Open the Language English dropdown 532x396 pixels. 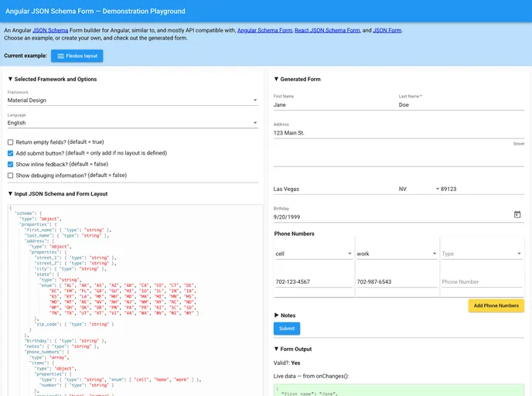(x=133, y=123)
